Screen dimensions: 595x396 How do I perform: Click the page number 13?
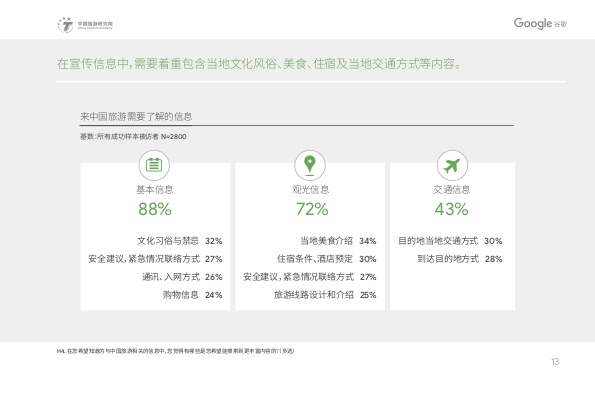pos(555,361)
